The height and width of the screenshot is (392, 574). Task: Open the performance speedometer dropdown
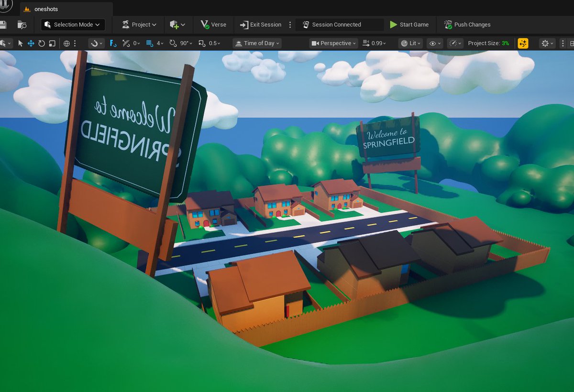(455, 43)
